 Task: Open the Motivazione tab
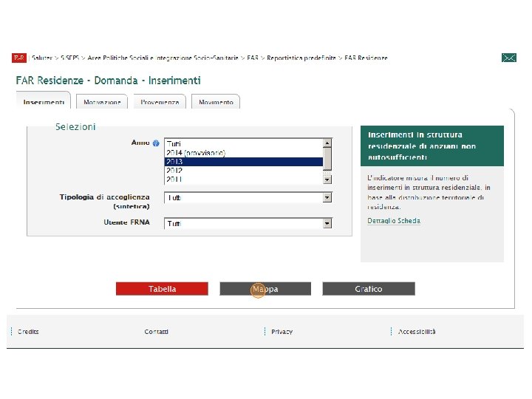pos(102,101)
